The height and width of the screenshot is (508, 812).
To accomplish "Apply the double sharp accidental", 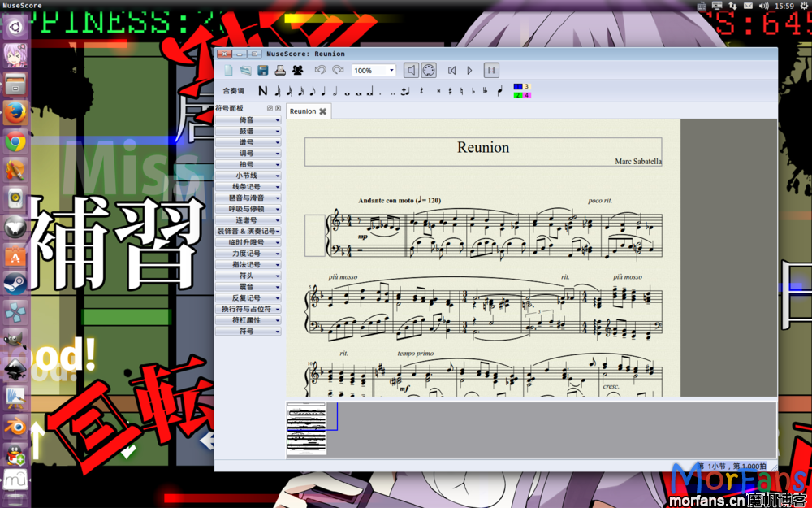I will tap(438, 91).
